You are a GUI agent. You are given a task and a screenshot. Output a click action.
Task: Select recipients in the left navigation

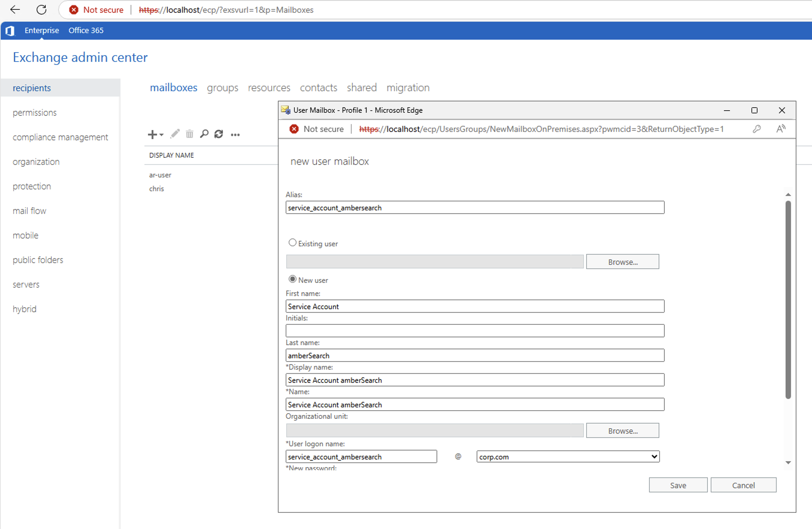click(x=60, y=88)
